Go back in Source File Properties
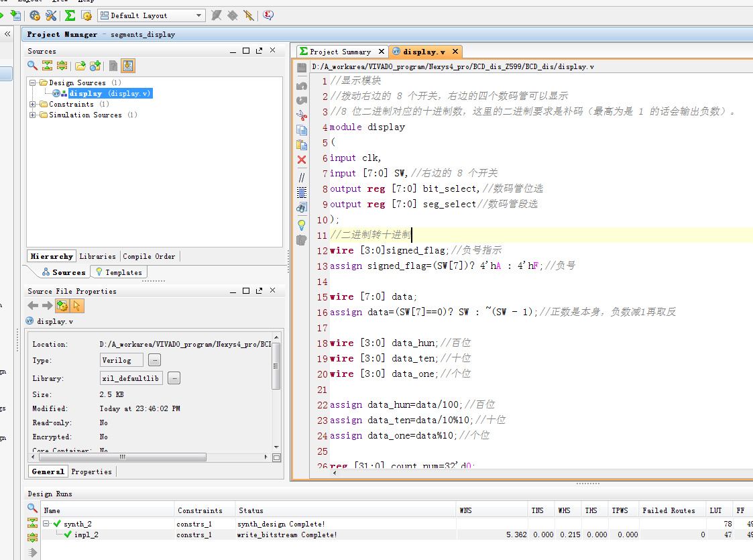Screen dimensions: 753x560 [33, 305]
